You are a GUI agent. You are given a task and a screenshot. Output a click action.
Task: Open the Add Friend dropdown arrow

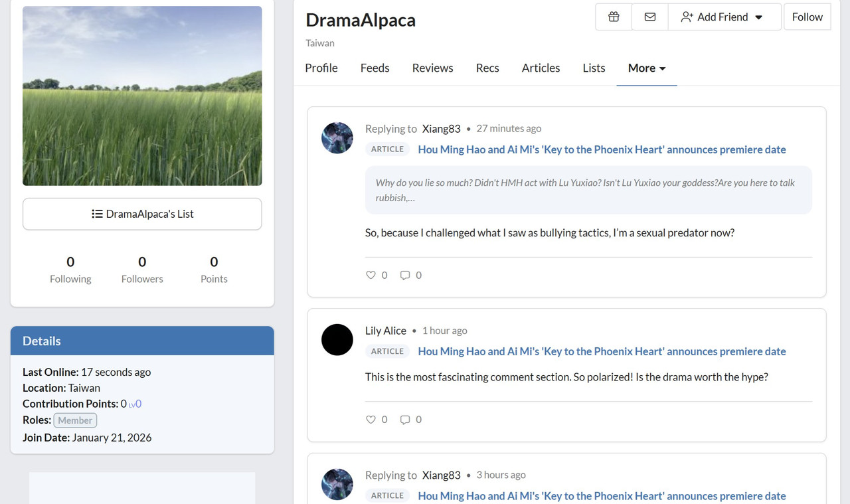click(x=759, y=17)
